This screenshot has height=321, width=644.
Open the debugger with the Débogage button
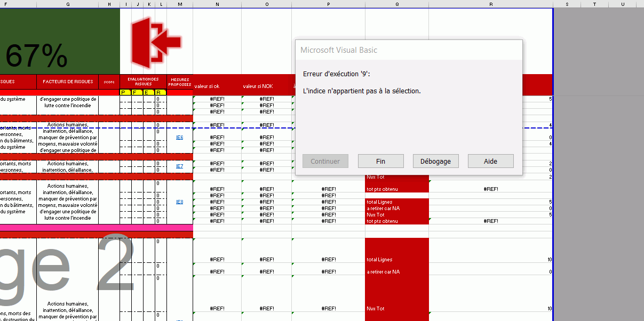[x=435, y=161]
